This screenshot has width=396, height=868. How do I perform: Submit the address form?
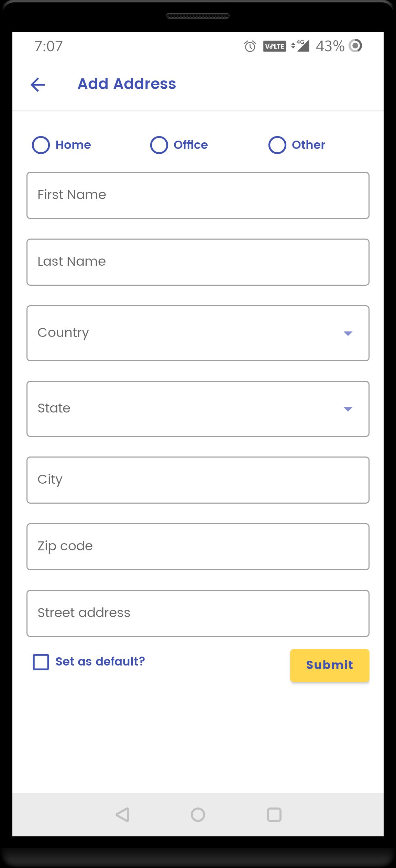[329, 665]
